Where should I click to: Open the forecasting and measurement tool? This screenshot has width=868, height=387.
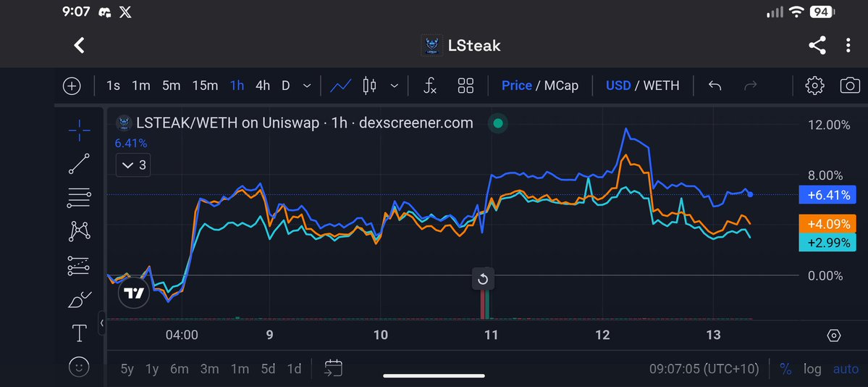pyautogui.click(x=79, y=265)
